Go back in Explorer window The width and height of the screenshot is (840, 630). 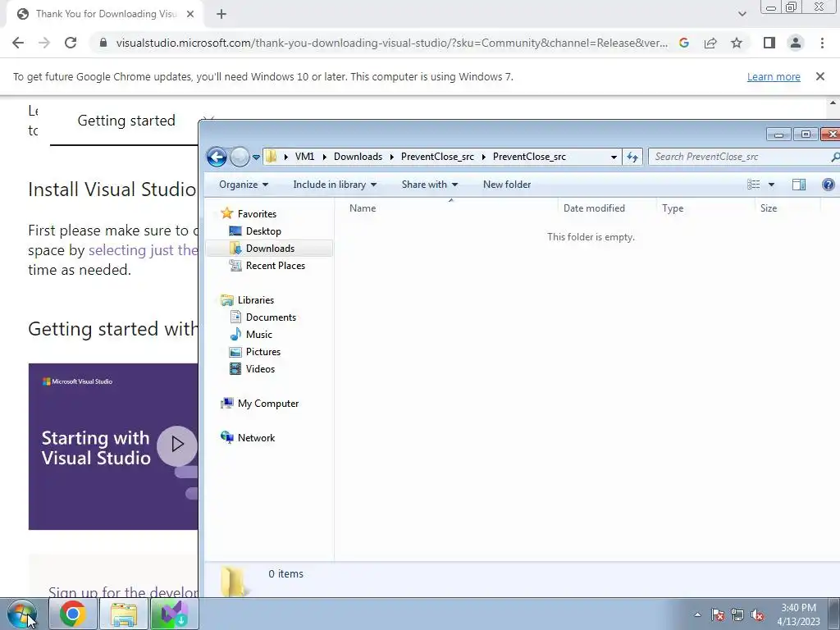pos(217,157)
